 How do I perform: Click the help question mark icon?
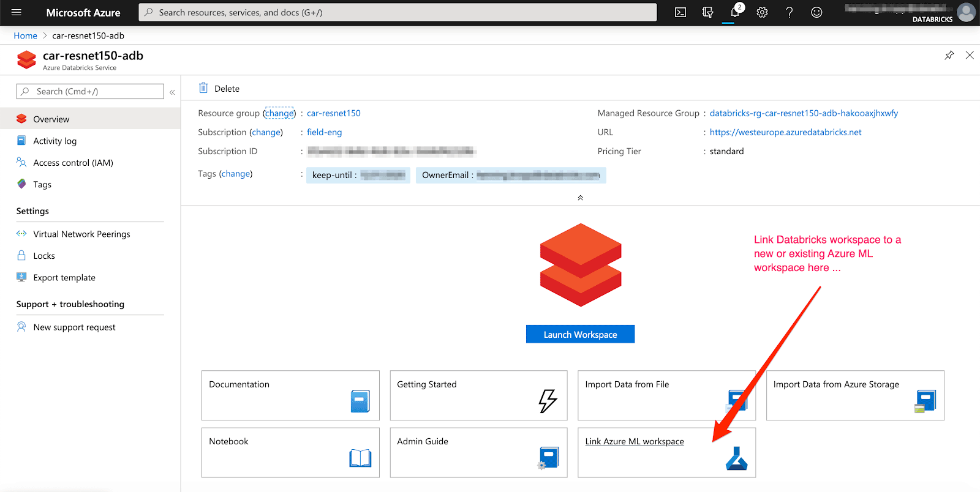click(x=790, y=12)
